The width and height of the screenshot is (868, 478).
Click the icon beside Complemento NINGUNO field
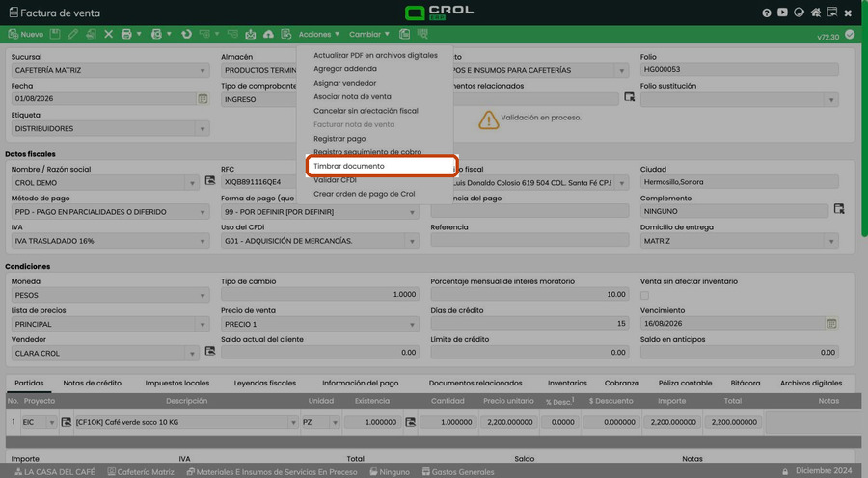coord(839,208)
